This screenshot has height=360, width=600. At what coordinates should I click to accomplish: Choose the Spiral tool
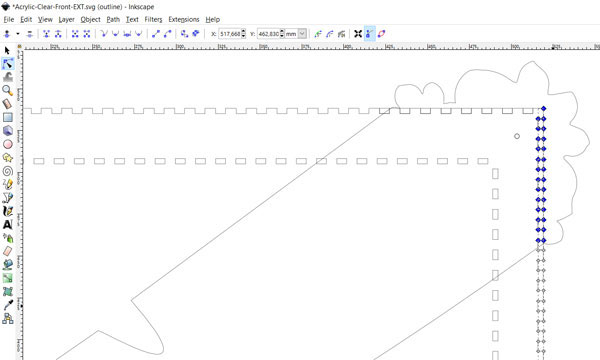(x=8, y=171)
